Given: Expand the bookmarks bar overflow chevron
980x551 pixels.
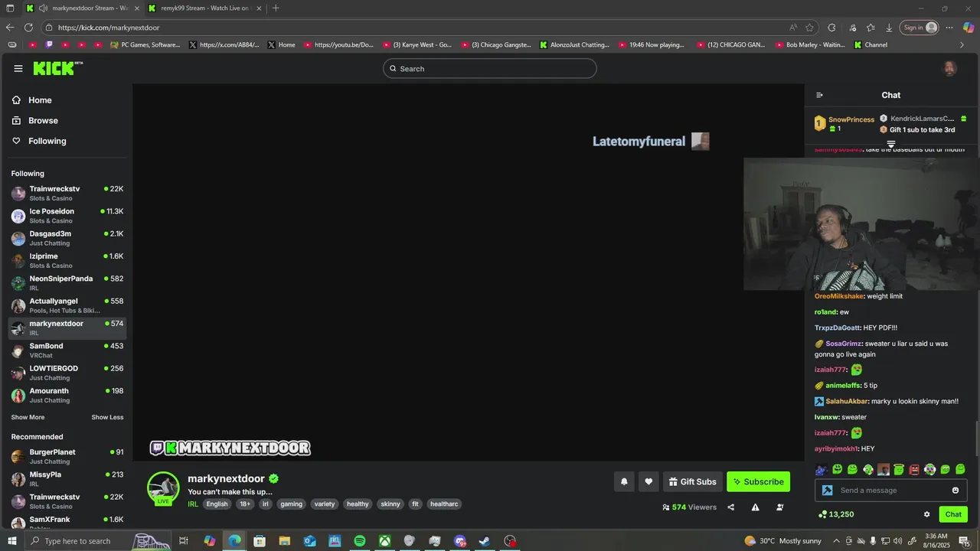Looking at the screenshot, I should coord(962,44).
